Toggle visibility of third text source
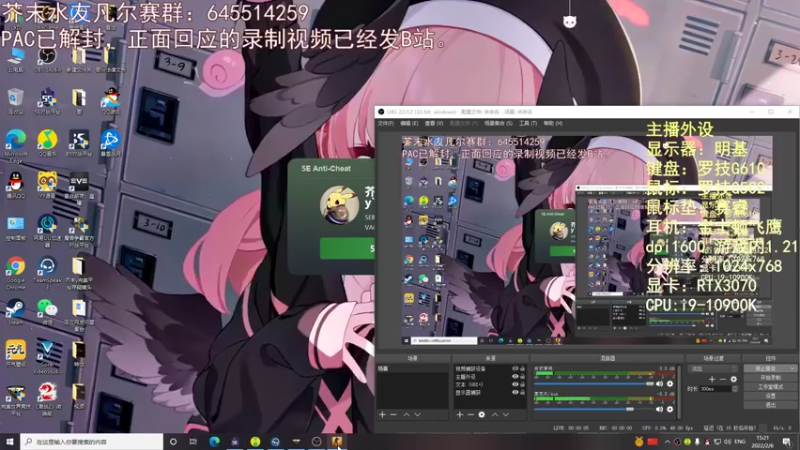 pos(515,385)
